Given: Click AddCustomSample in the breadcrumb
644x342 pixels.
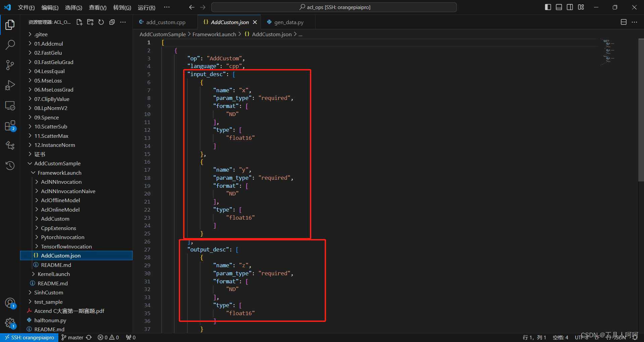Looking at the screenshot, I should click(162, 34).
